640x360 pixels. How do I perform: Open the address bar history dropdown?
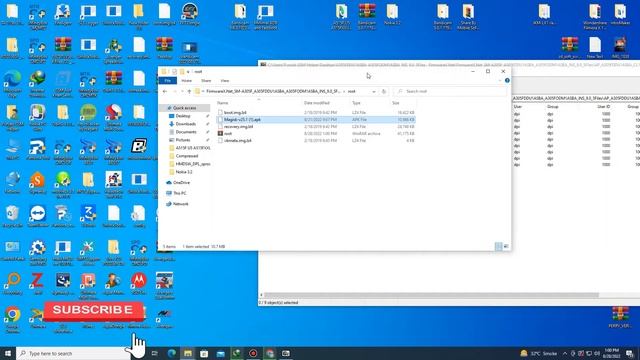pos(374,91)
